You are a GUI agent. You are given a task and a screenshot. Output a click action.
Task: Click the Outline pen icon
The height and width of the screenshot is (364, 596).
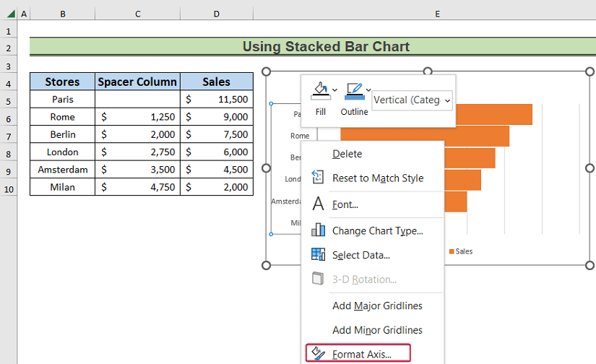tap(353, 90)
